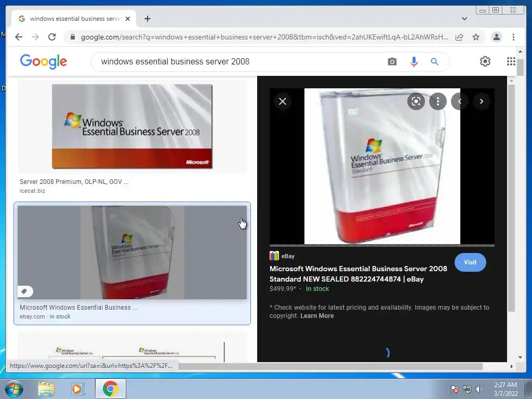
Task: Open the Google apps grid
Action: [x=511, y=61]
